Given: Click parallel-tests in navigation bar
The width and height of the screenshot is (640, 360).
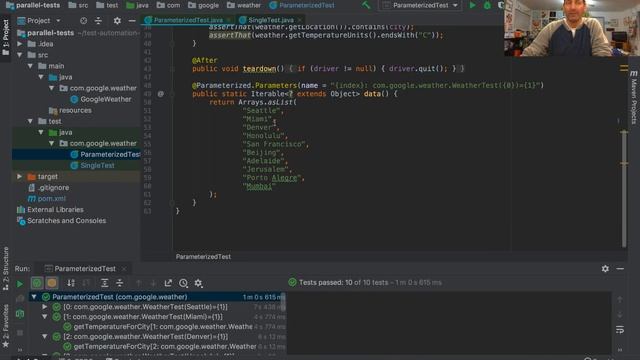Looking at the screenshot, I should 34,5.
